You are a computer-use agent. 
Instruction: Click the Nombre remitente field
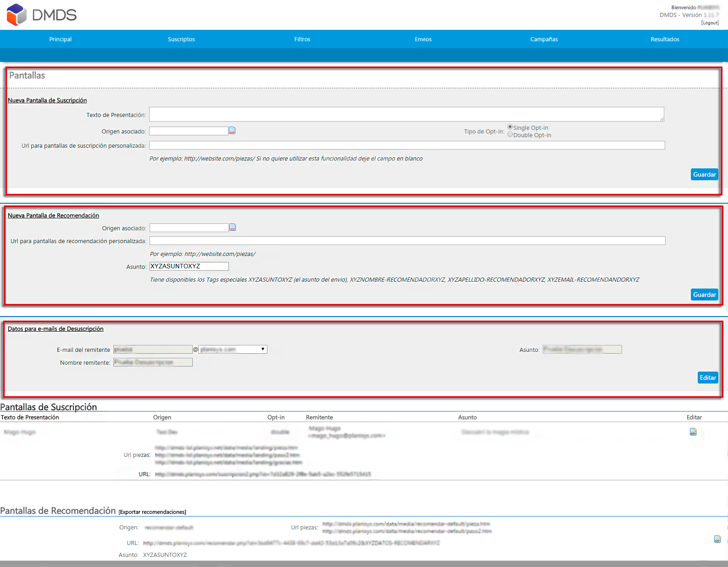pyautogui.click(x=153, y=362)
